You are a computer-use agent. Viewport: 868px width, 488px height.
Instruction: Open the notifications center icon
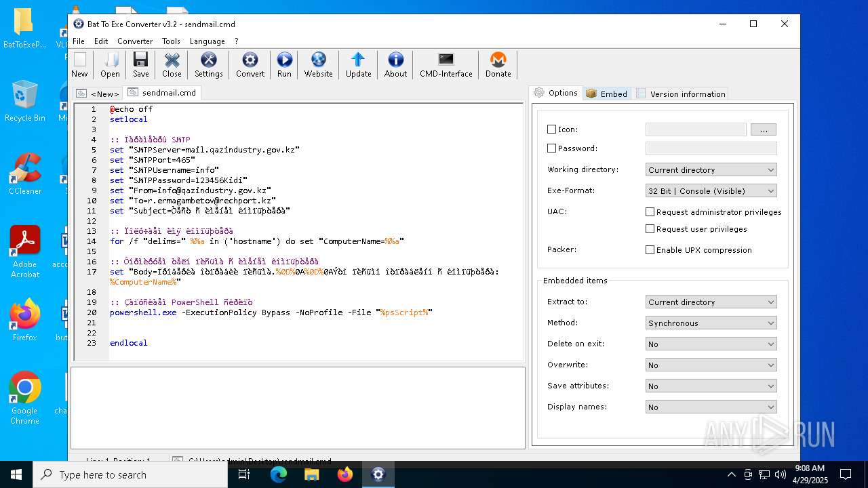(x=846, y=474)
